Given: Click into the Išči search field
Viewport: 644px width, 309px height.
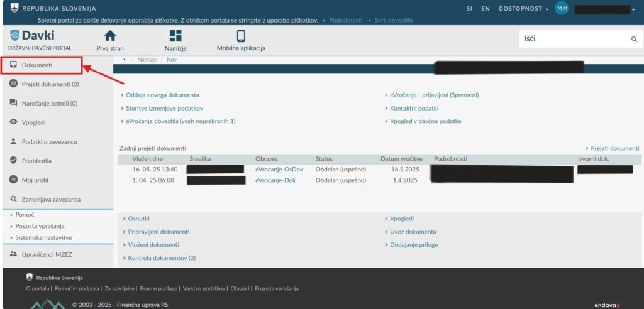Looking at the screenshot, I should (572, 39).
